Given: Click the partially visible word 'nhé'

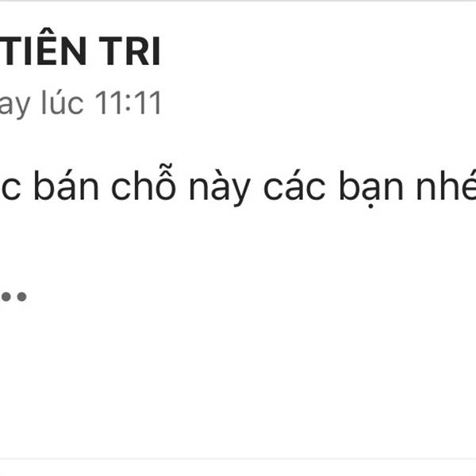Looking at the screenshot, I should coord(446,185).
